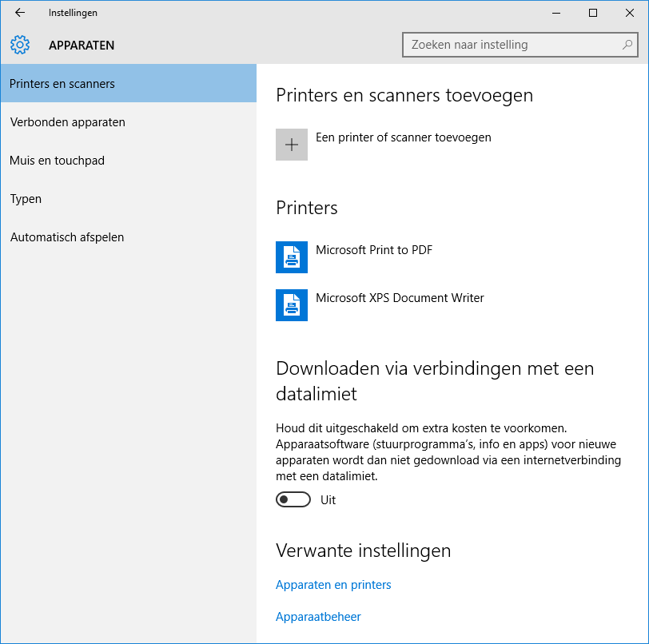This screenshot has height=644, width=649.
Task: Switch to Muis en touchpad settings
Action: click(57, 161)
